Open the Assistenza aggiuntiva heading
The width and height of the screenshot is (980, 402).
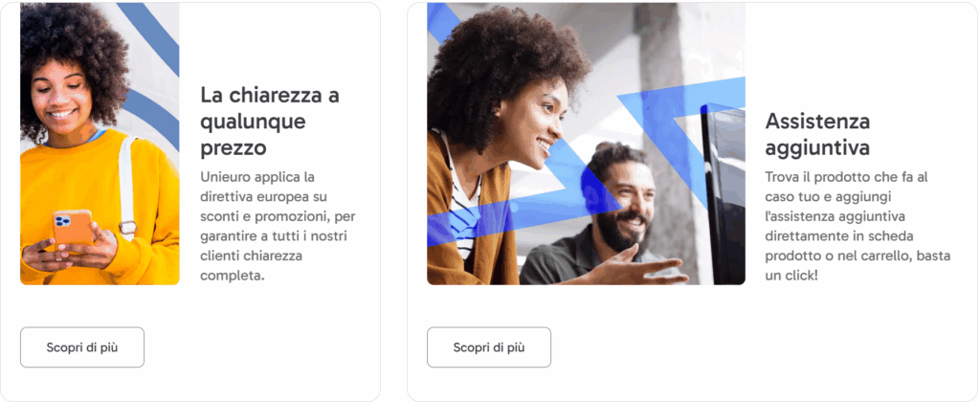click(817, 134)
